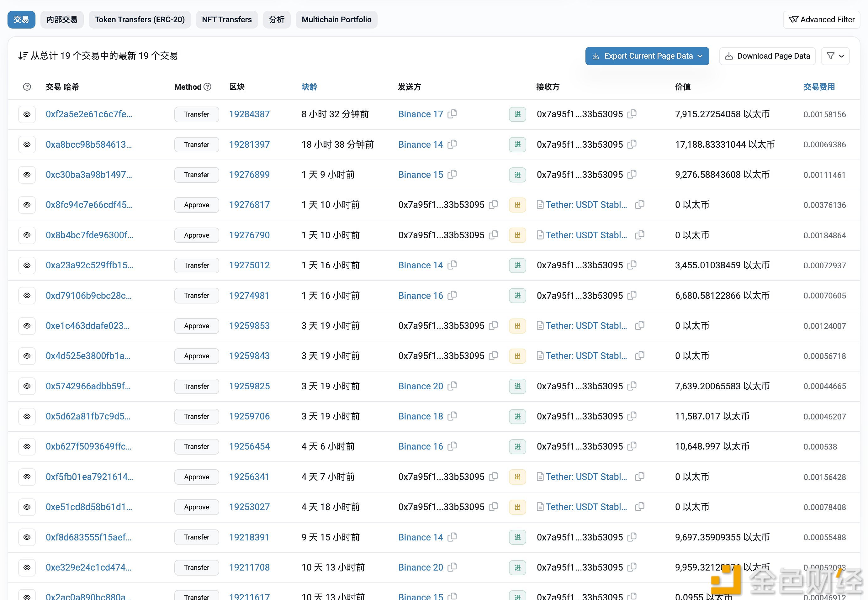This screenshot has height=600, width=868.
Task: Open the Multichain Portfolio tab
Action: [336, 19]
